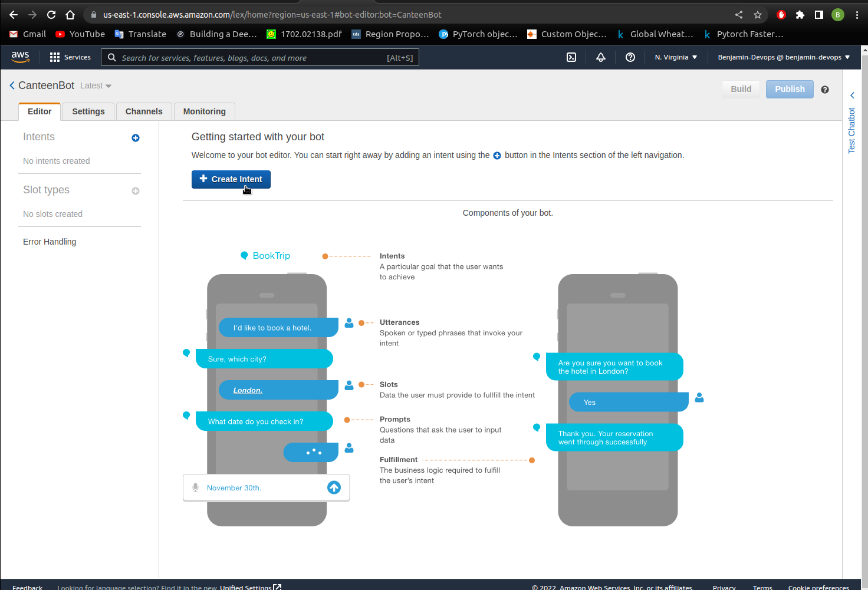Add a new intent with the plus icon

click(136, 138)
